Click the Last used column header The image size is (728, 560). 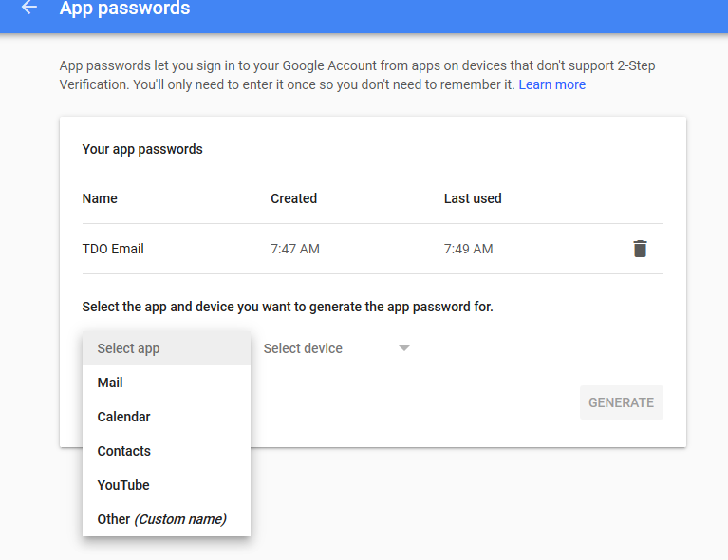coord(473,198)
